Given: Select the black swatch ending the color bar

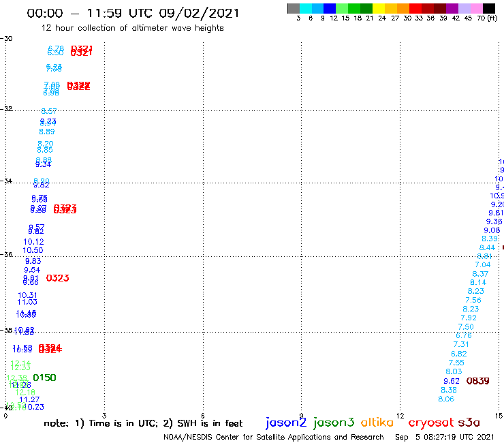Looking at the screenshot, I should 488,8.
